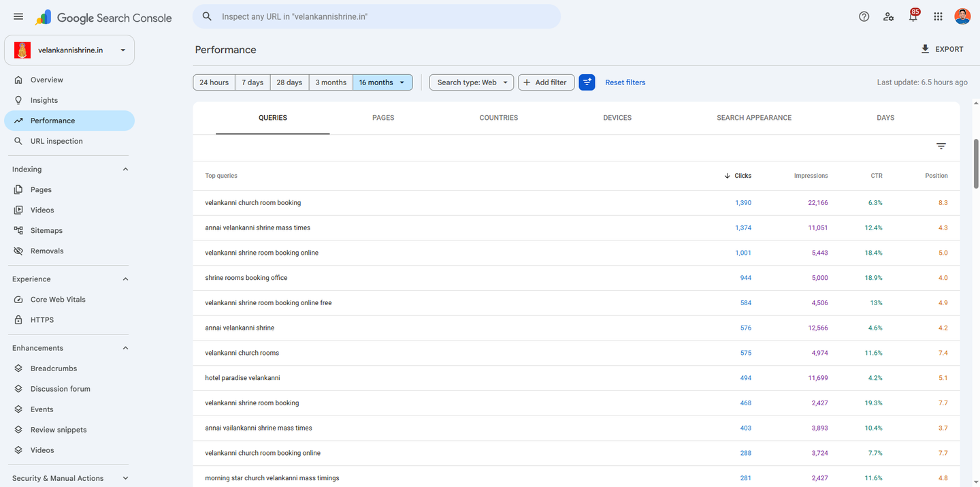Open Pages under Indexing

69,189
